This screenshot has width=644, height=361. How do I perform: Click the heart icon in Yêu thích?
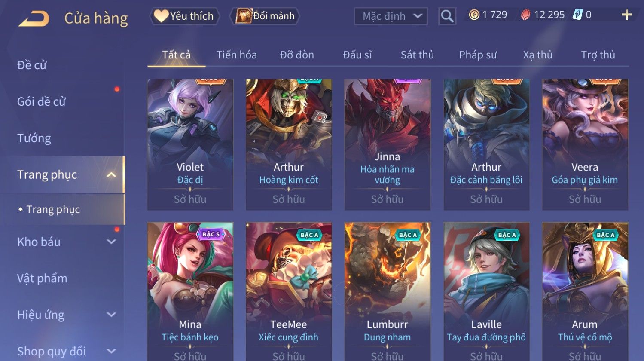point(161,16)
